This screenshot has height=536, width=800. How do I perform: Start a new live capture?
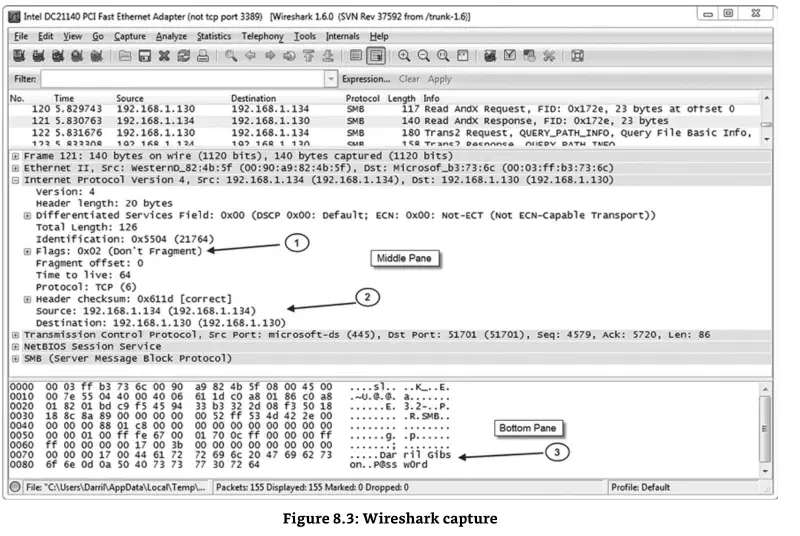click(x=58, y=56)
